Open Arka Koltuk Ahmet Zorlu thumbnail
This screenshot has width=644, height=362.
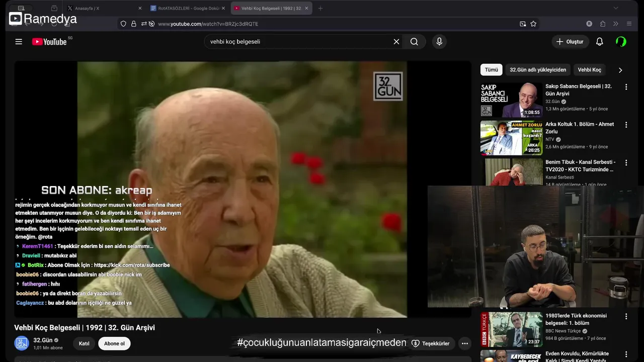click(511, 138)
